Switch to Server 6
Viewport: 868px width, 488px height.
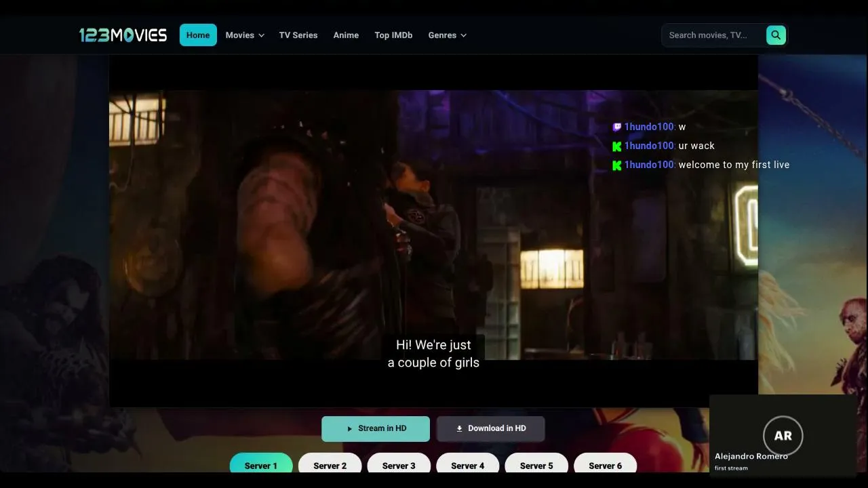606,463
